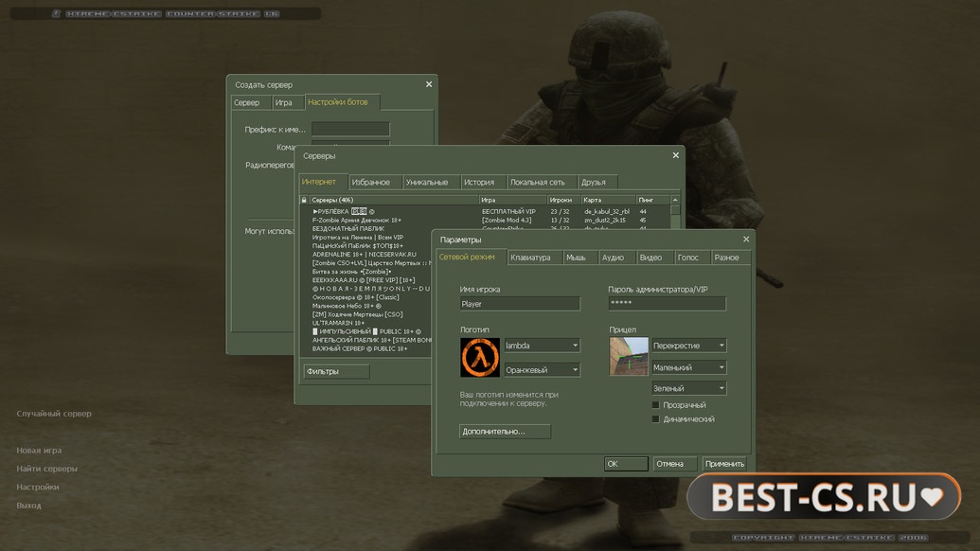Close the Параметры dialog with the X

[745, 240]
